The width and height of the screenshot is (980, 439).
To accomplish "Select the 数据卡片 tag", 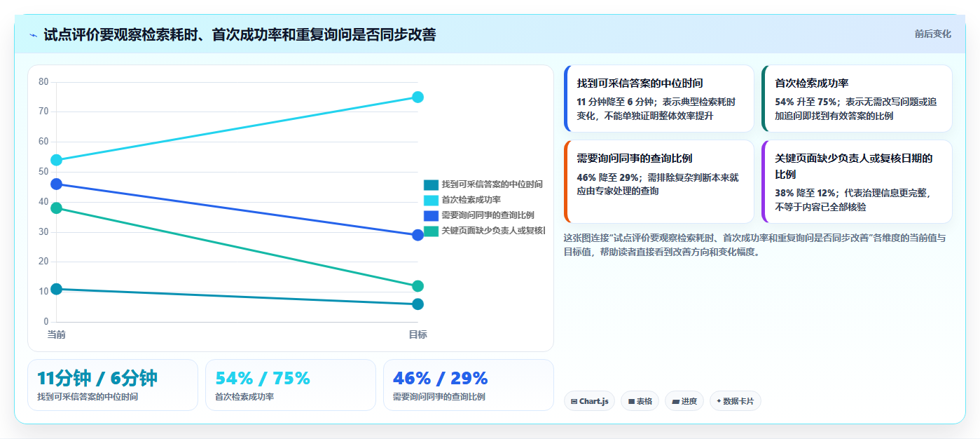I will (x=735, y=401).
